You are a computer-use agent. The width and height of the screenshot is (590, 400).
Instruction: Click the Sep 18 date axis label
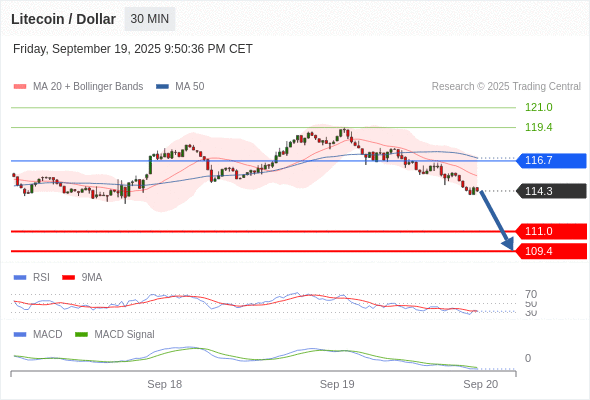[x=164, y=384]
